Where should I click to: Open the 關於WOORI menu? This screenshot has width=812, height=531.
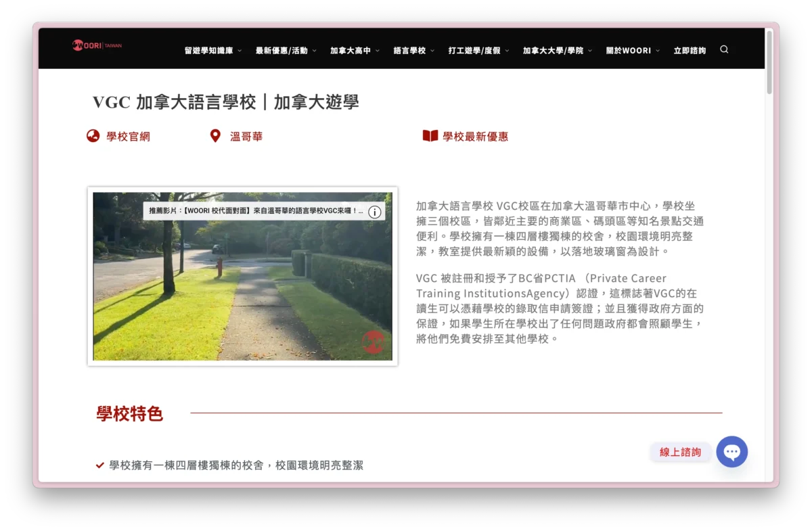[x=632, y=51]
